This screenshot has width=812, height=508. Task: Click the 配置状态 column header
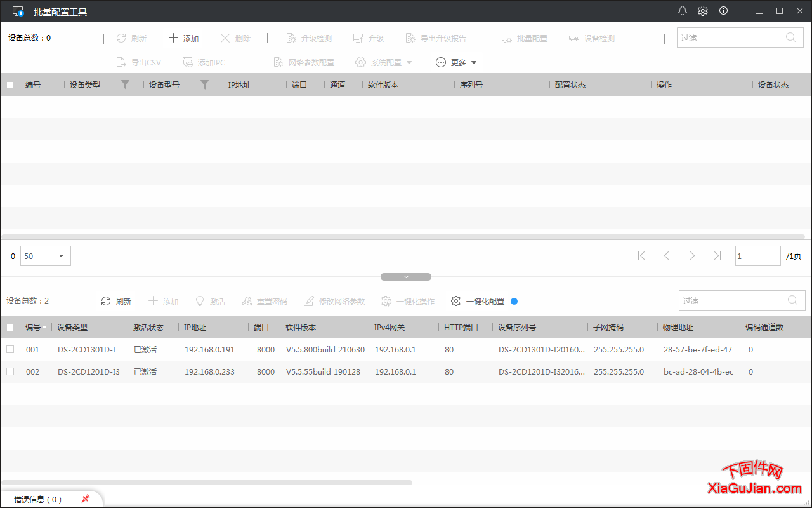click(x=570, y=84)
